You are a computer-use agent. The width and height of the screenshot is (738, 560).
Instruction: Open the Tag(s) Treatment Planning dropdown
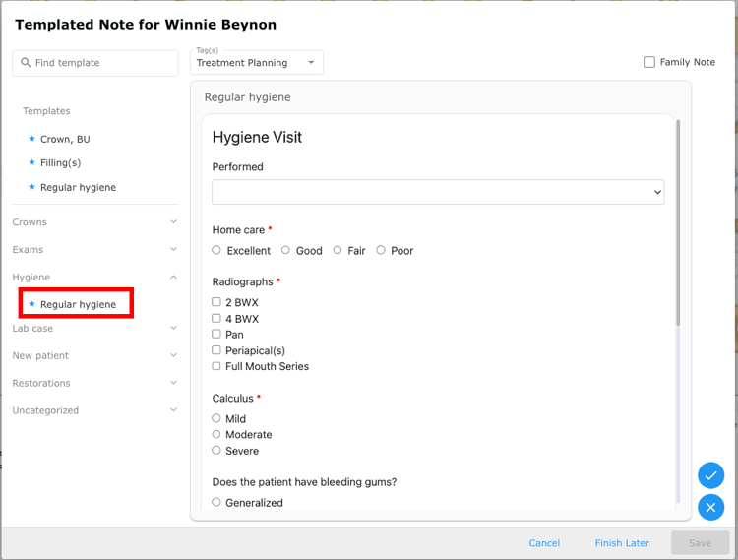257,62
